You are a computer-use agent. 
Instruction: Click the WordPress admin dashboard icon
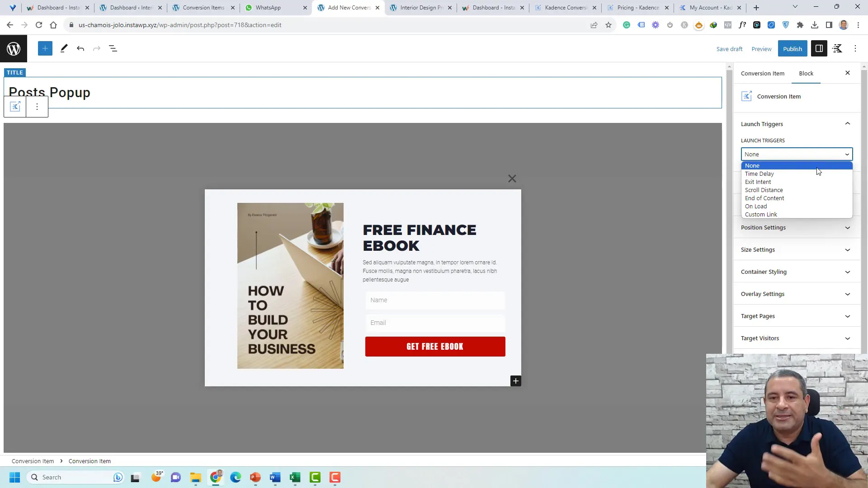13,48
